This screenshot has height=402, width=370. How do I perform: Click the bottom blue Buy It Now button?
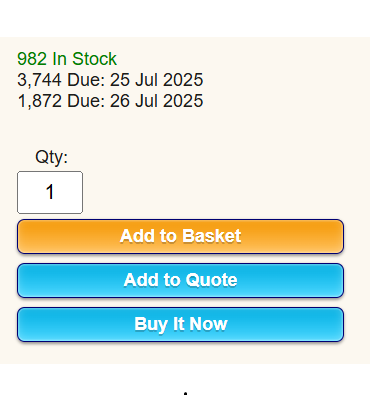click(180, 324)
